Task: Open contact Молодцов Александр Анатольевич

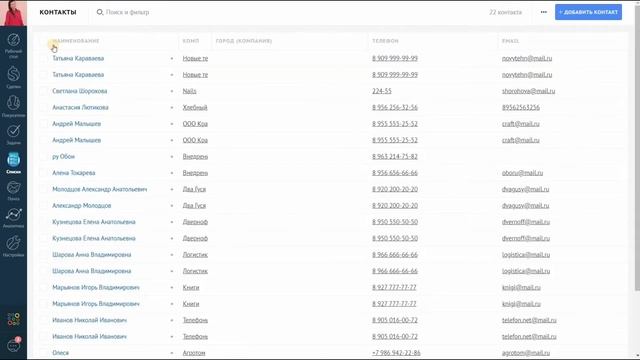Action: [x=100, y=189]
